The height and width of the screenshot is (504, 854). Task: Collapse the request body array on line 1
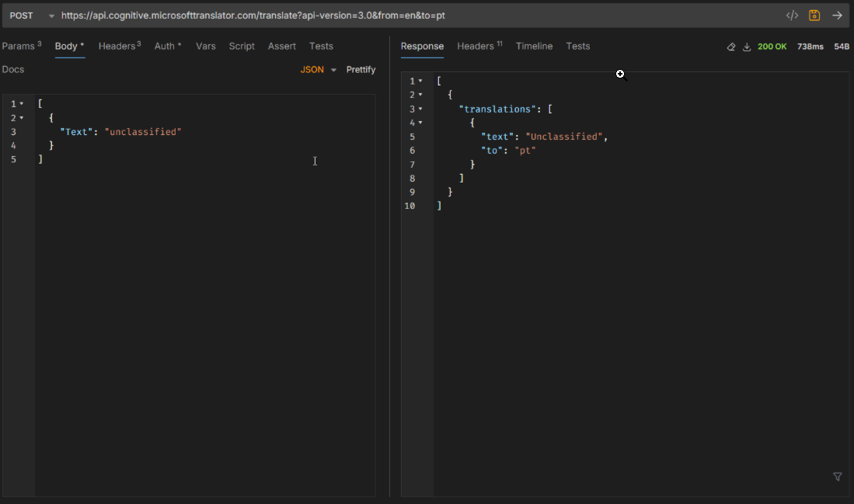click(x=22, y=103)
